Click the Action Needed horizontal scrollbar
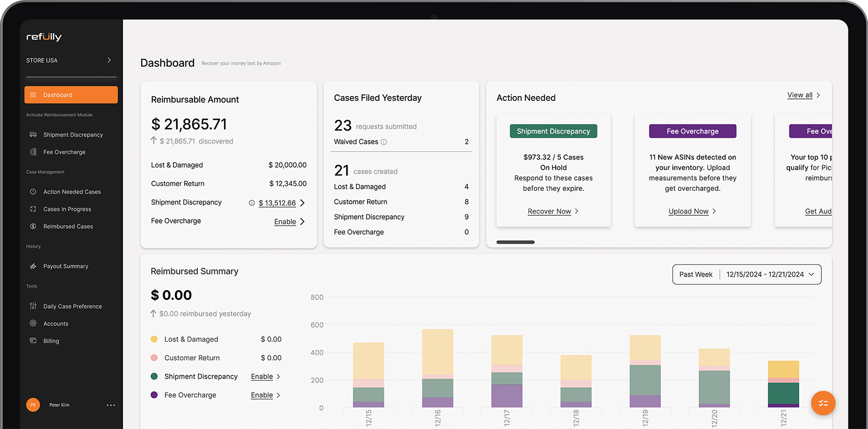 pos(516,242)
